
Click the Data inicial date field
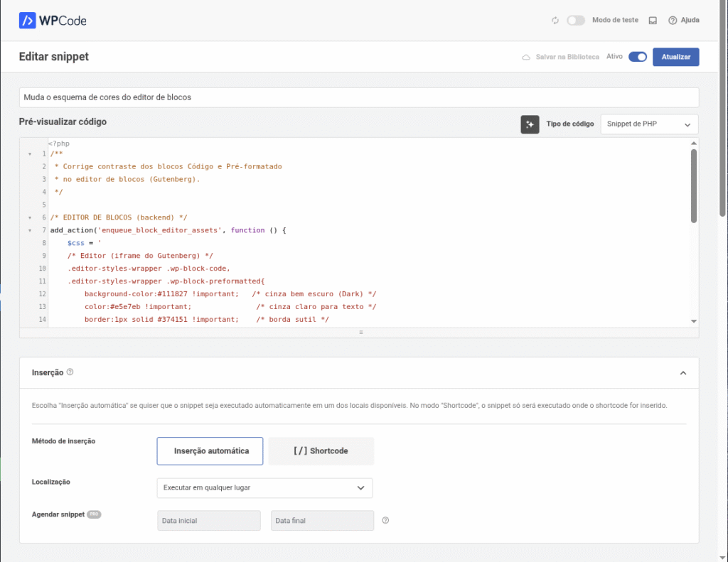tap(209, 521)
